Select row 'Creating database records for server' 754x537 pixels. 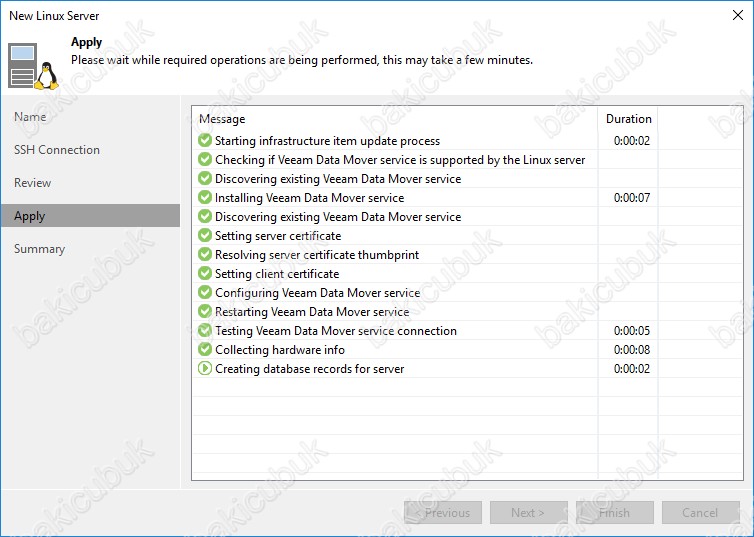467,369
